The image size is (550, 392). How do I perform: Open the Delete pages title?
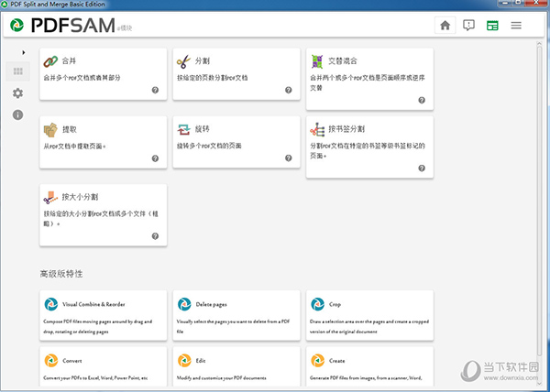click(x=211, y=304)
